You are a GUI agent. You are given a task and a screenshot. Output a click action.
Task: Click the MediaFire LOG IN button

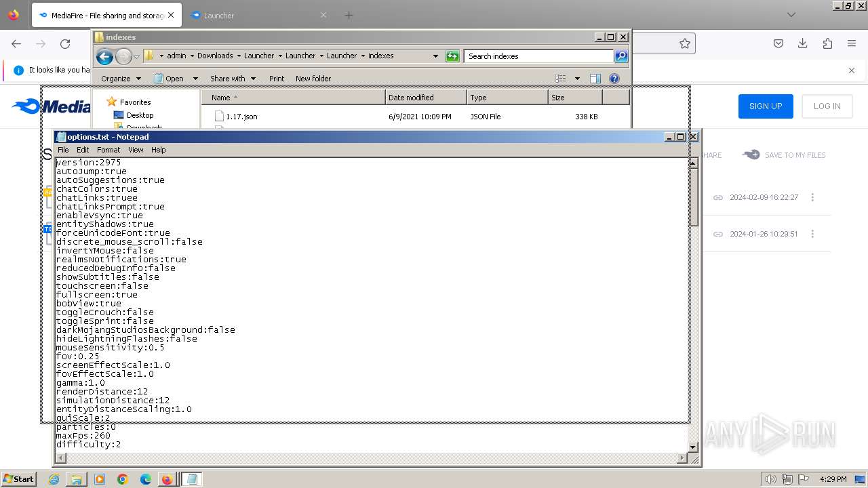(827, 106)
